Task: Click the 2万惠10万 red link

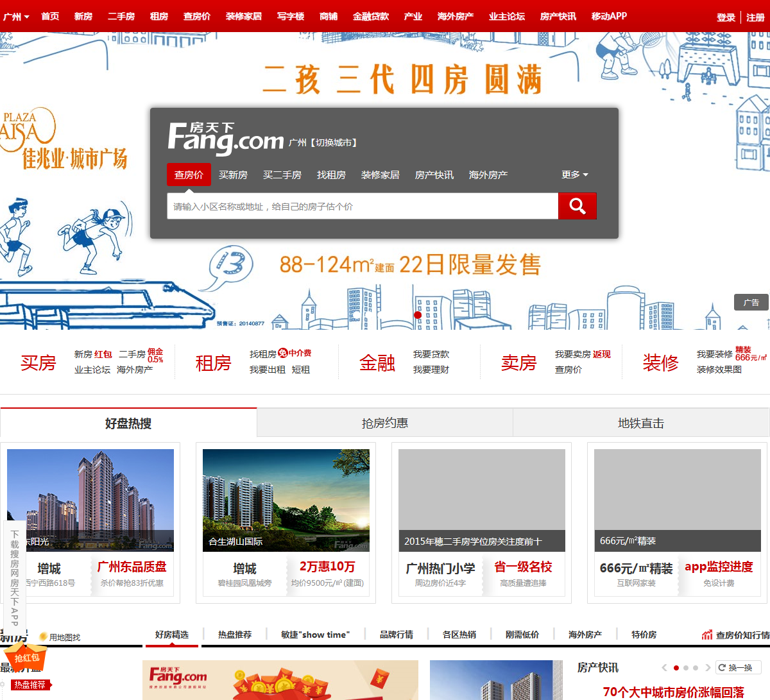Action: [327, 567]
